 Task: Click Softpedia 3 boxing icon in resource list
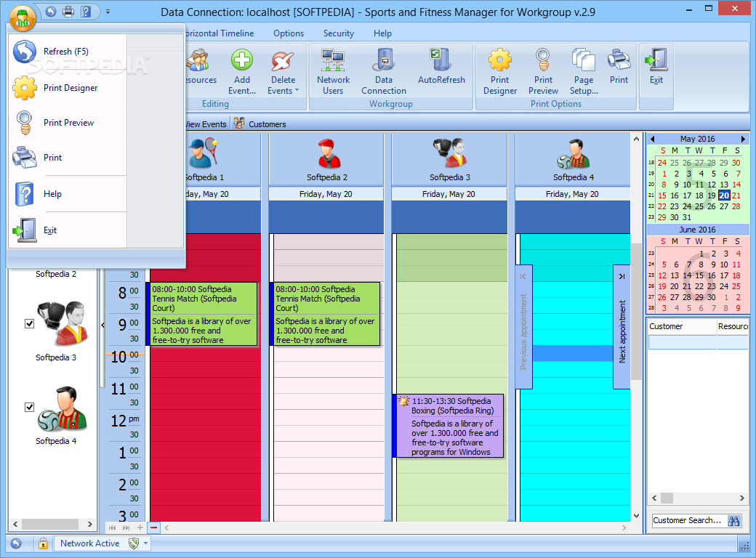click(x=63, y=323)
